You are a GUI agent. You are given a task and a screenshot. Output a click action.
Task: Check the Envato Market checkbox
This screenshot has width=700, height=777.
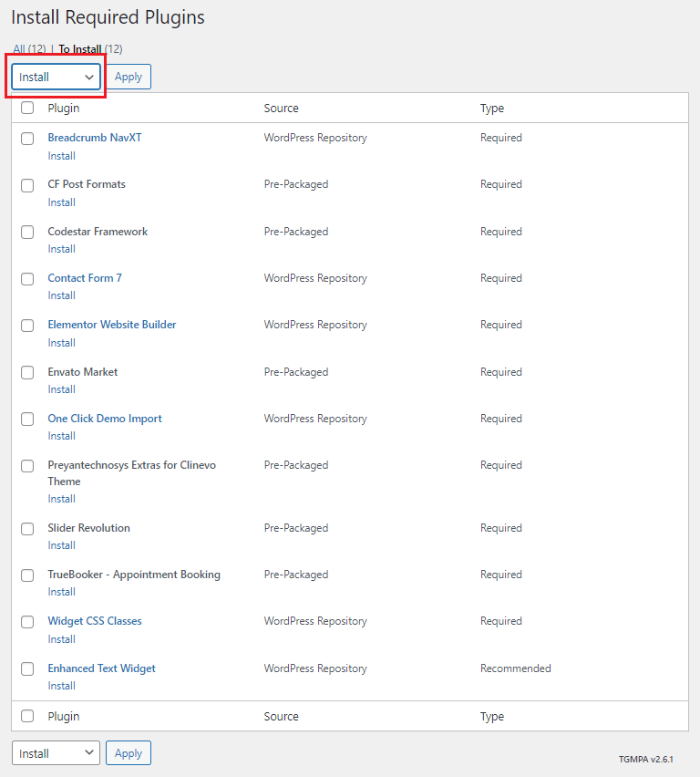(x=27, y=373)
